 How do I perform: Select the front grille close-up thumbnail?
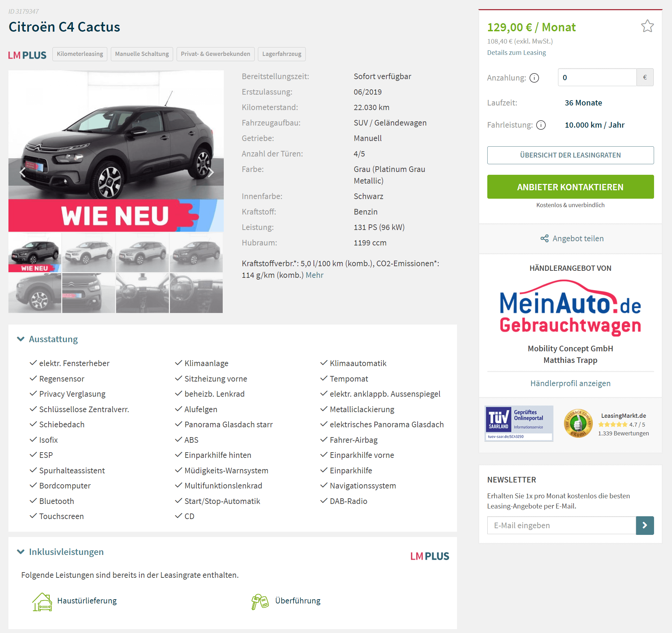coord(89,293)
